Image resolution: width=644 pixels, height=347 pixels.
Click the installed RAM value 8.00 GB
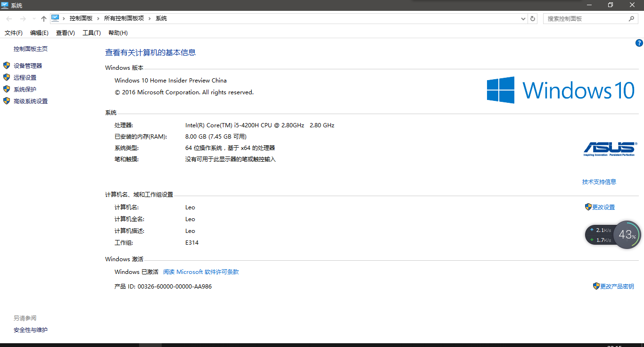[216, 137]
